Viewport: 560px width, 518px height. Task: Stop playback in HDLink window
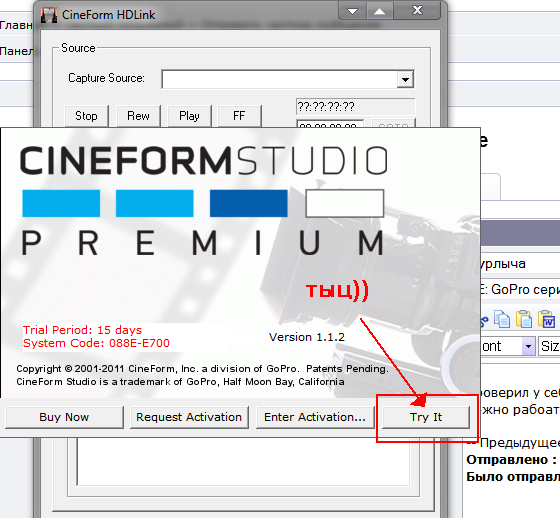[86, 116]
